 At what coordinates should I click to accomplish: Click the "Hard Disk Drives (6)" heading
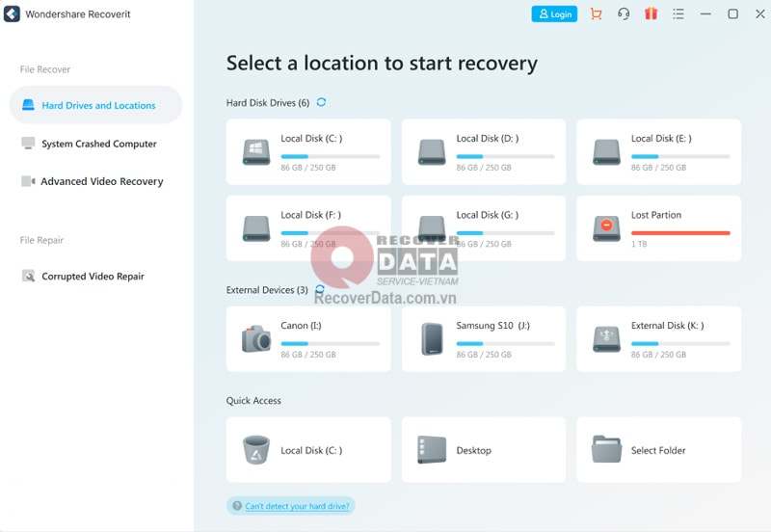pos(268,103)
